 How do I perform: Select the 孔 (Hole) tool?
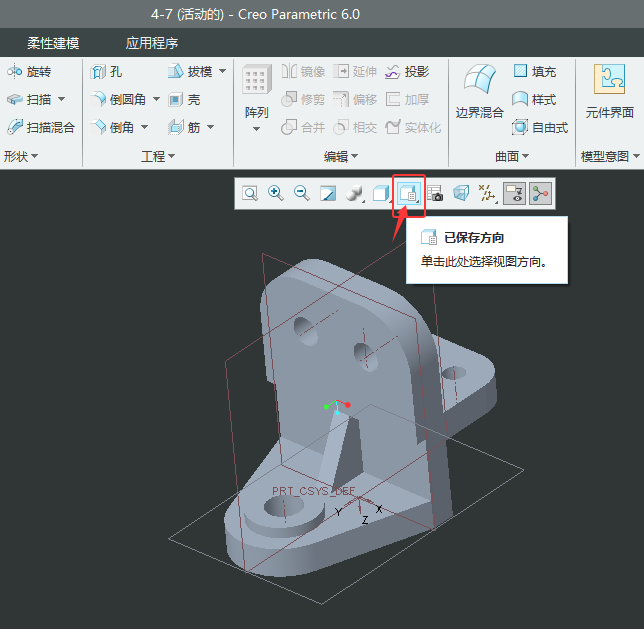click(x=106, y=71)
